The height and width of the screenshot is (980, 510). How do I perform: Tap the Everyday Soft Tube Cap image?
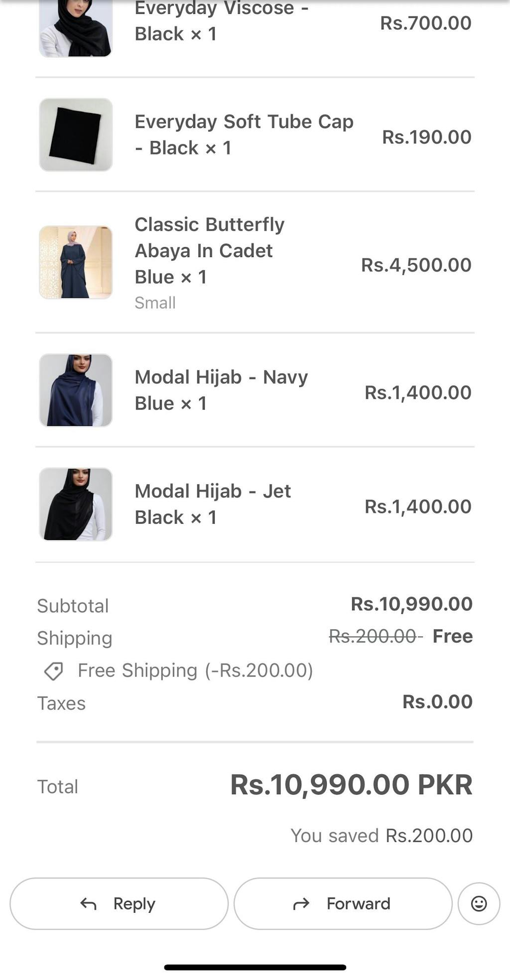[x=76, y=135]
